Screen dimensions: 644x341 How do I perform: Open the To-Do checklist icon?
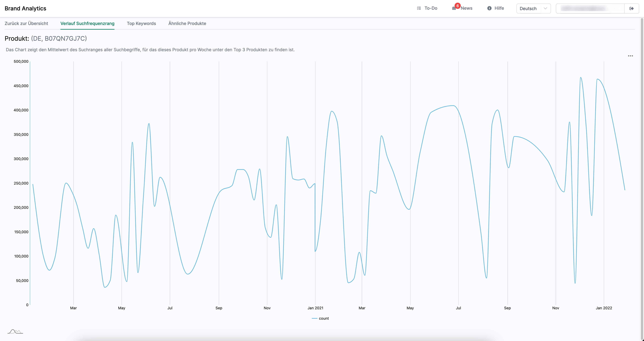[419, 8]
